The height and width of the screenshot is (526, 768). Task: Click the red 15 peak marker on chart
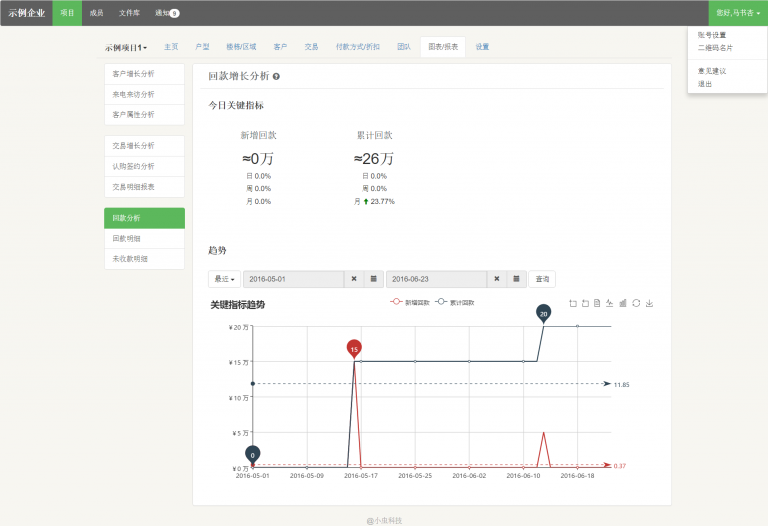[354, 349]
